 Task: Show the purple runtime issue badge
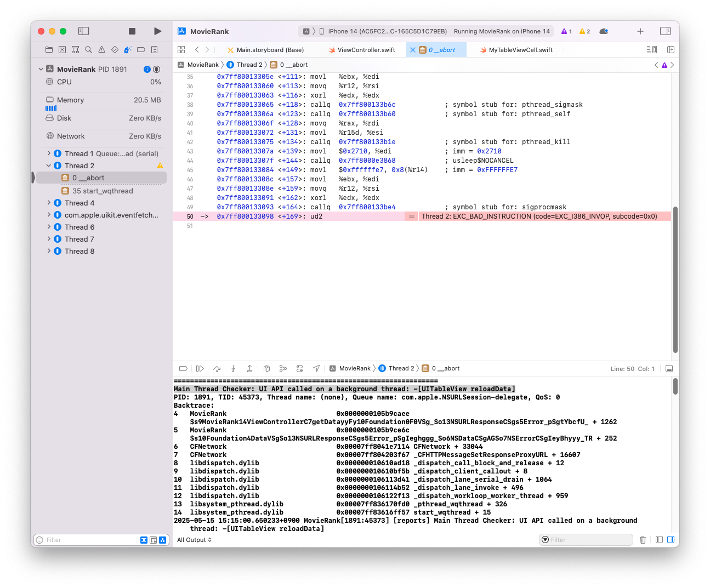[566, 31]
